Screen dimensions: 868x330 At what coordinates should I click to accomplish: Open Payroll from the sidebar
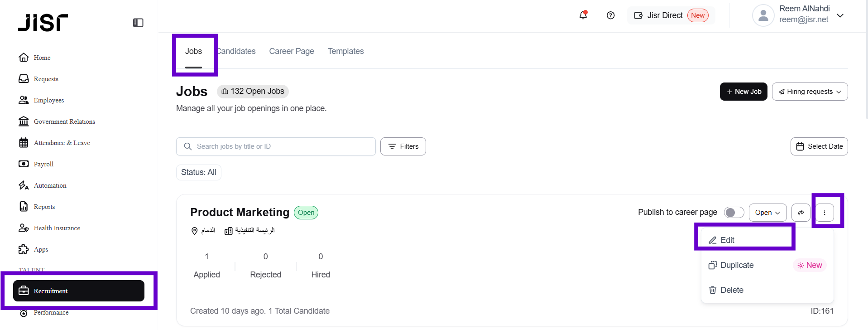pos(43,164)
